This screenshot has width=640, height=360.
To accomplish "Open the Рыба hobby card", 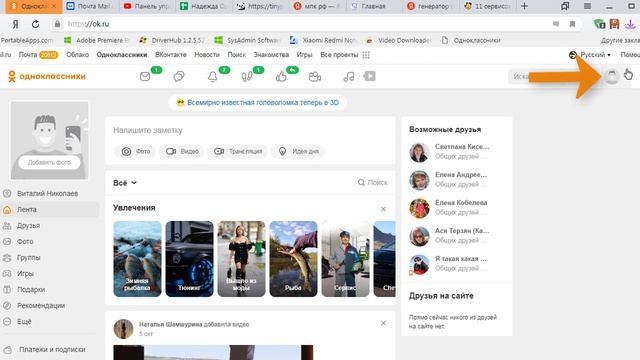I will pos(293,259).
